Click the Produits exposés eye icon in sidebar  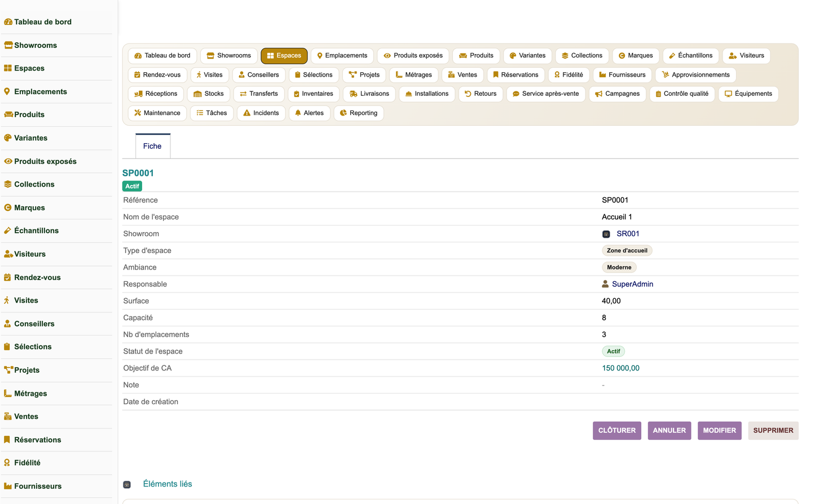8,161
